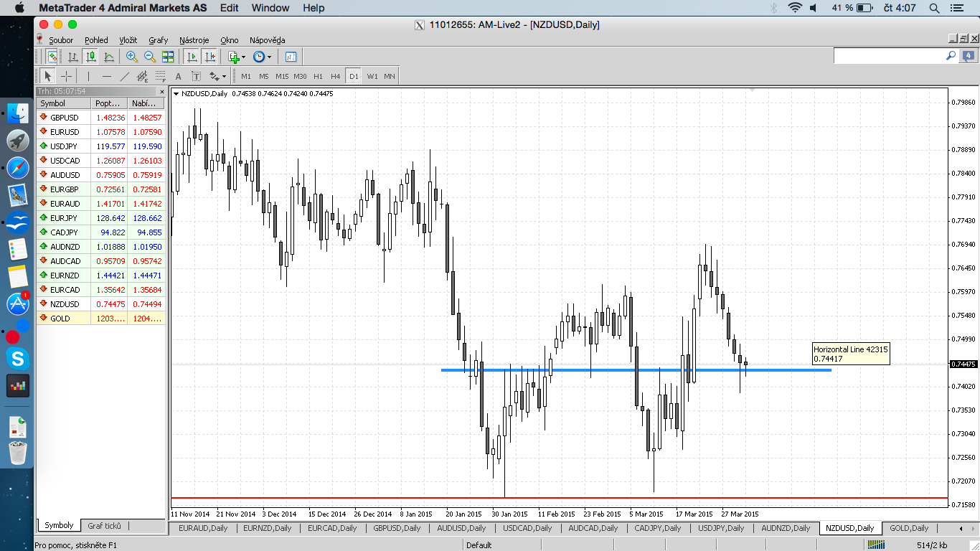Open macOS Spotlight search icon
This screenshot has width=980, height=551.
tap(935, 8)
